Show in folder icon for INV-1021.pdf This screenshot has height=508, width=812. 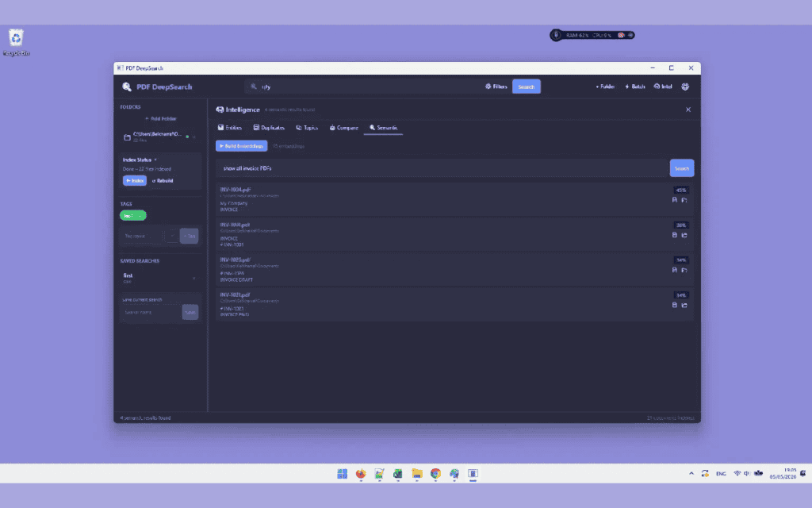point(684,305)
